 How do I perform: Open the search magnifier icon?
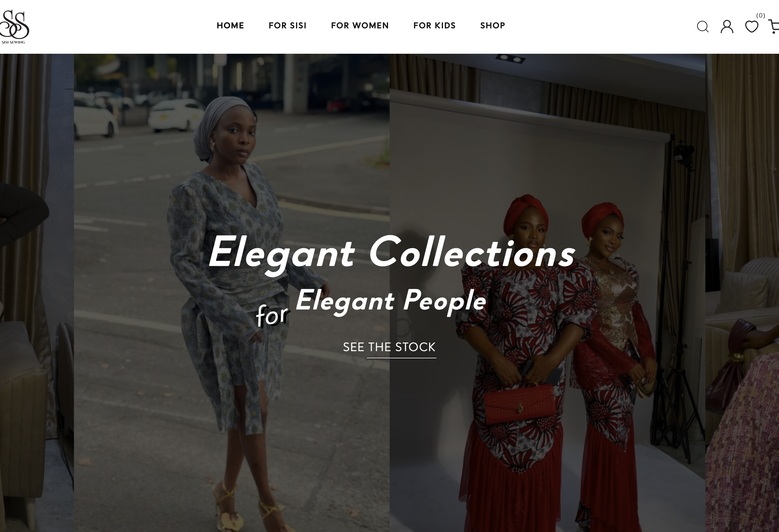703,27
